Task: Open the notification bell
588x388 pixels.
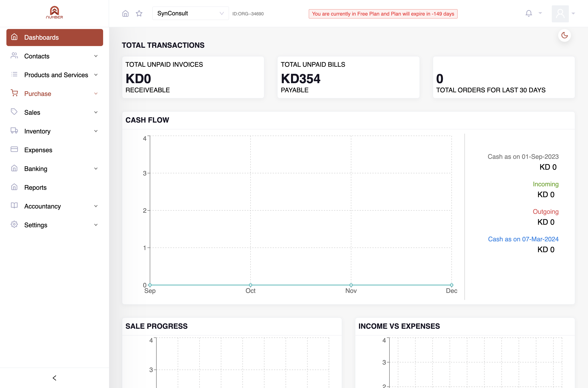Action: (529, 13)
